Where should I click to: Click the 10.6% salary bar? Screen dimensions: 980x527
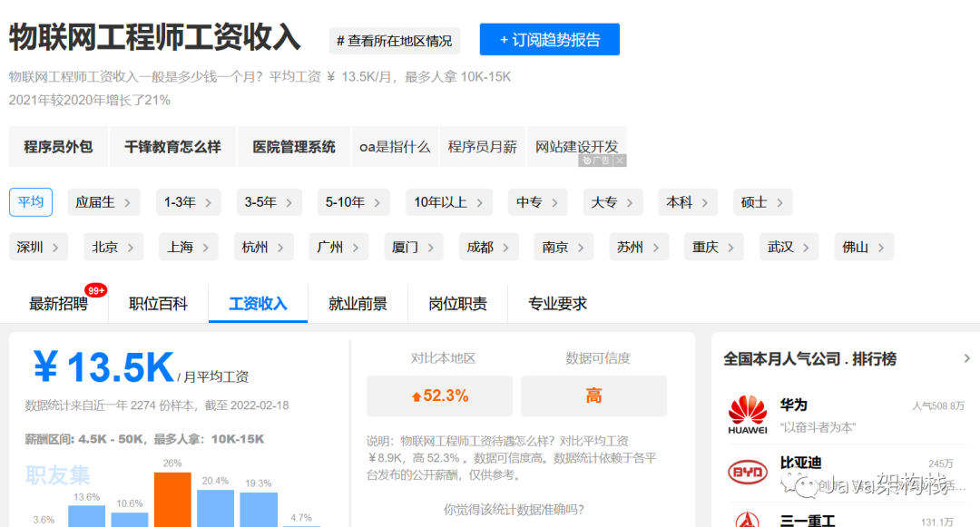pyautogui.click(x=130, y=520)
